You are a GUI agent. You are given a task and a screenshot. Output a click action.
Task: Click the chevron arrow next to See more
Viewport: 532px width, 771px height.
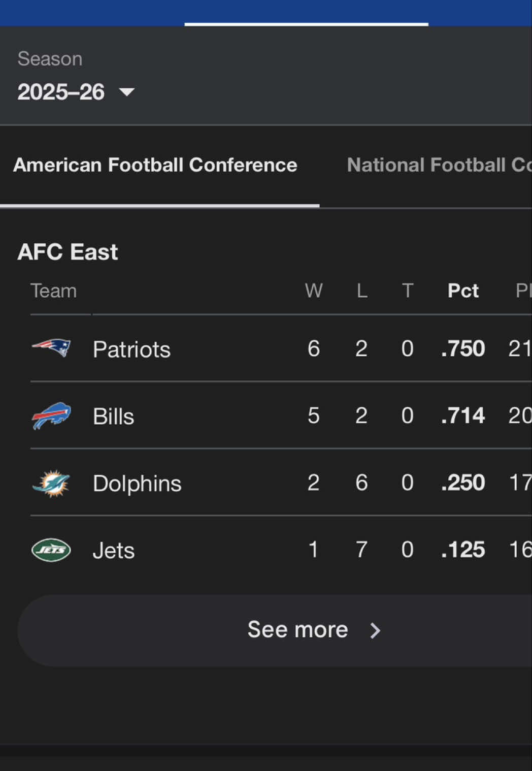click(x=375, y=630)
